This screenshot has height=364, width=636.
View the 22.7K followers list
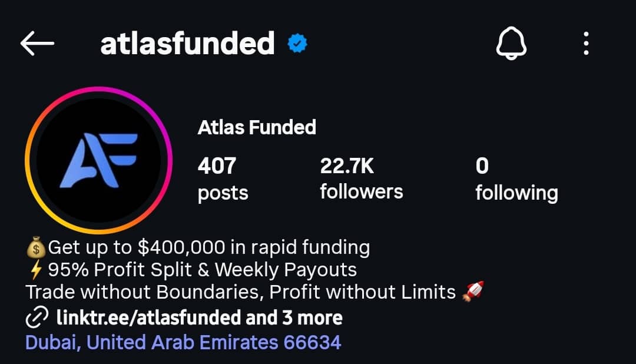(361, 178)
